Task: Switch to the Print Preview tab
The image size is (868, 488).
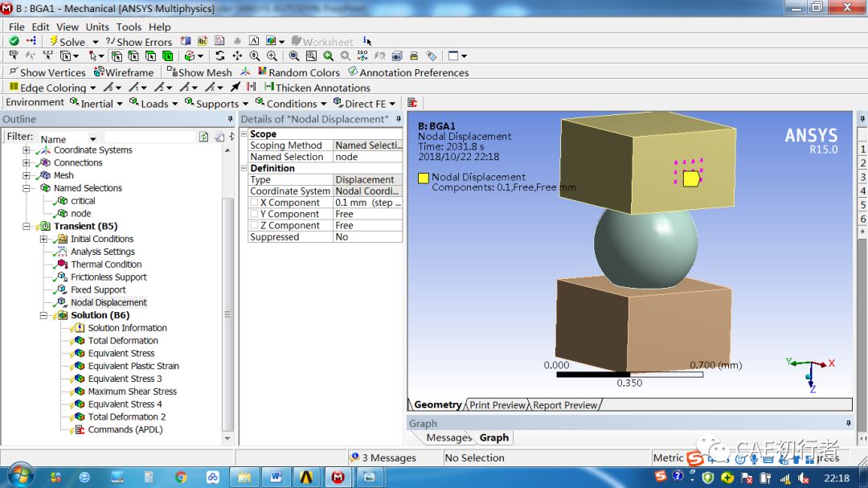Action: point(497,405)
